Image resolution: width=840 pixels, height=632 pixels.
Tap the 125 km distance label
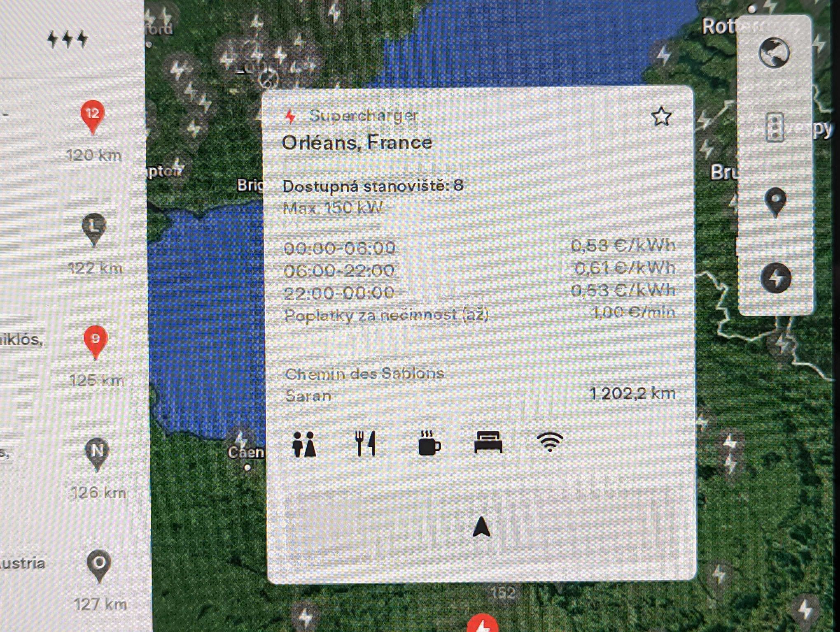coord(97,381)
